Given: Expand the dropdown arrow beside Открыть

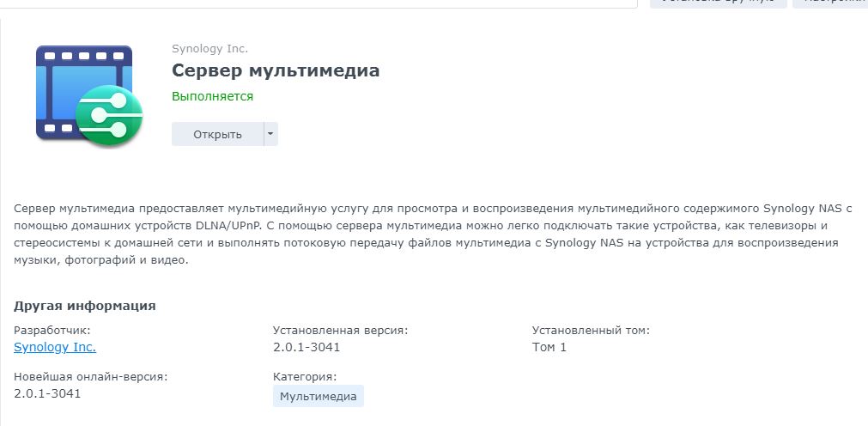Looking at the screenshot, I should pos(270,134).
